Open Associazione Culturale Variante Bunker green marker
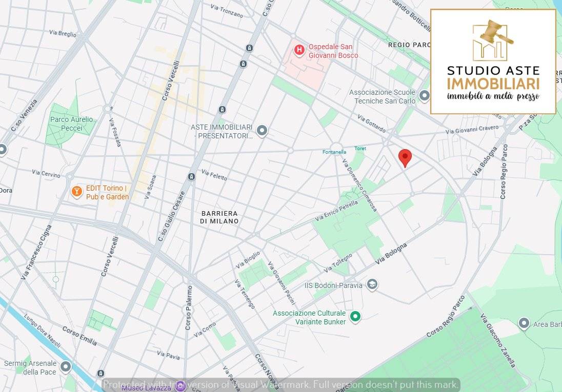Viewport: 562px width, 392px height. coord(355,317)
